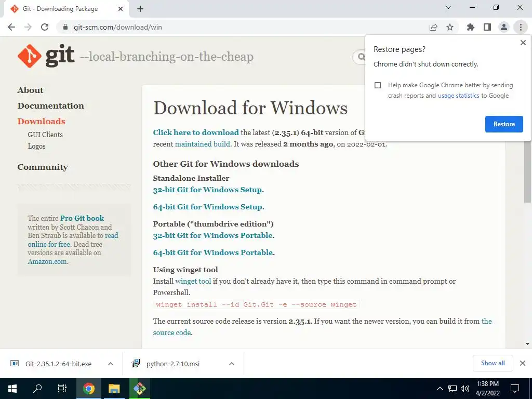Click the scrollbar down arrow
The image size is (532, 399).
pos(528,344)
